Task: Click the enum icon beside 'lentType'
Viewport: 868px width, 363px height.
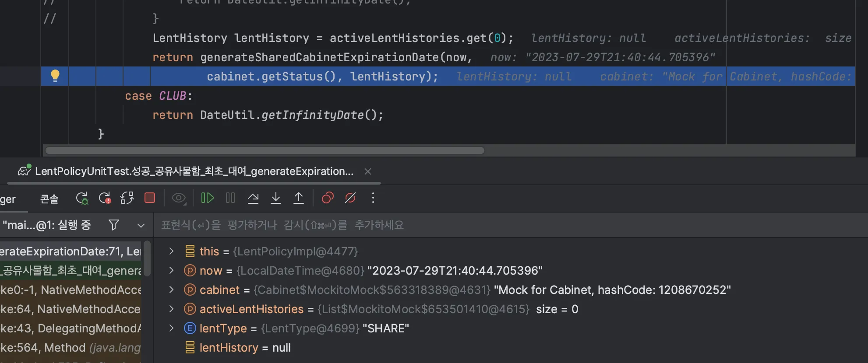Action: click(190, 328)
